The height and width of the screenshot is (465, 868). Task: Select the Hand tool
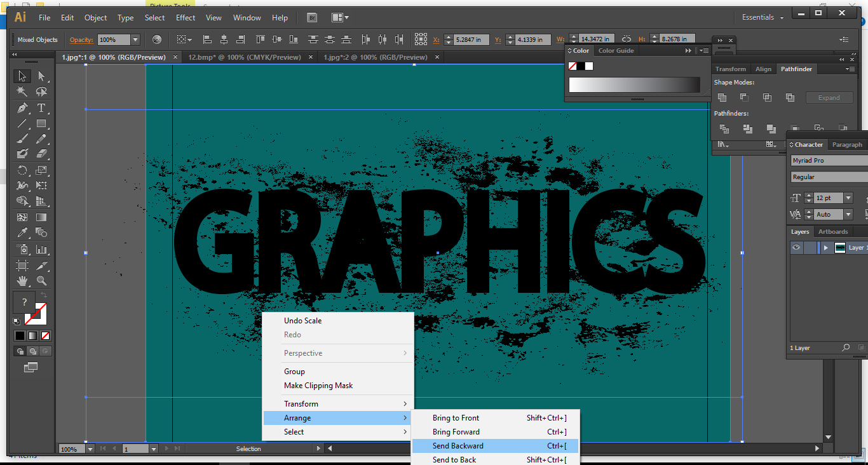pyautogui.click(x=22, y=281)
